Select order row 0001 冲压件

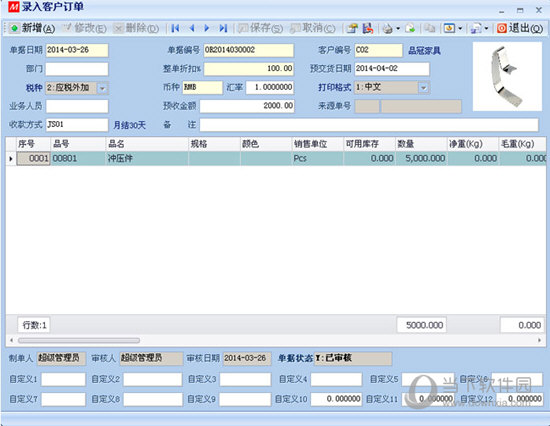(276, 159)
